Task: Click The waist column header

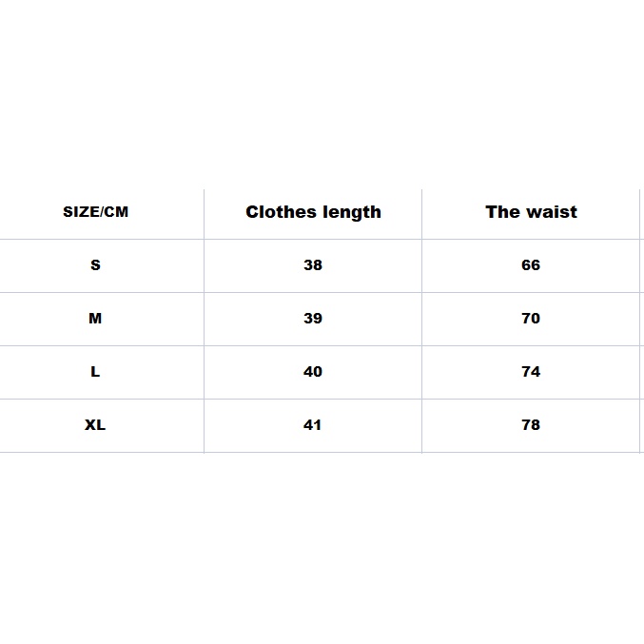Action: 531,212
